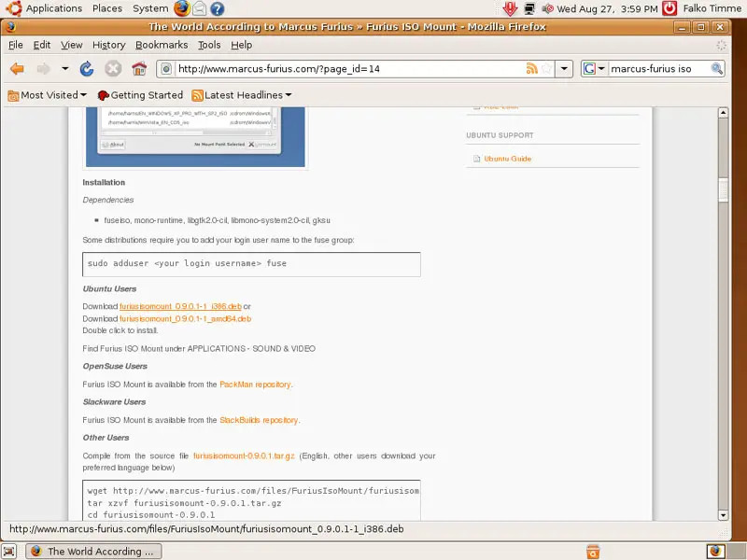Click the furiusisomount-0.9.0.1.tar.gz source link

click(x=244, y=455)
